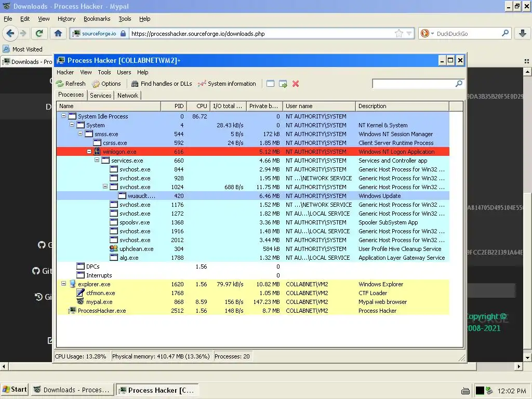
Task: Click find window and thread icon
Action: [283, 84]
